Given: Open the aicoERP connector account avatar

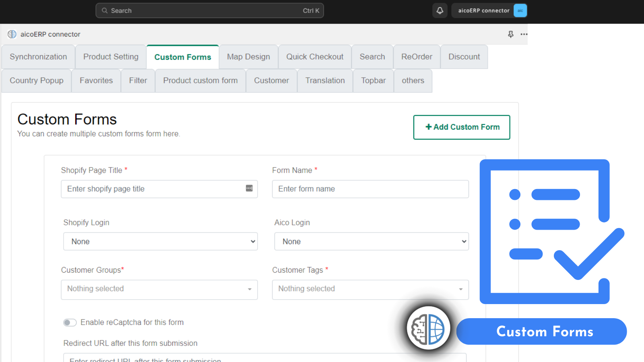Looking at the screenshot, I should (520, 10).
